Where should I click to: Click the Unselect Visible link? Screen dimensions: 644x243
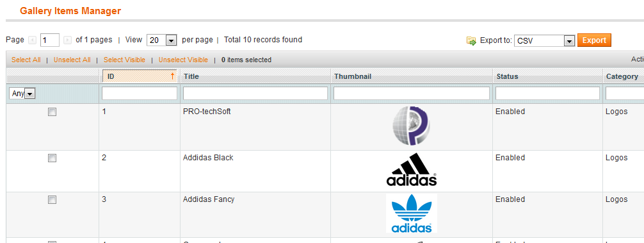[x=183, y=60]
